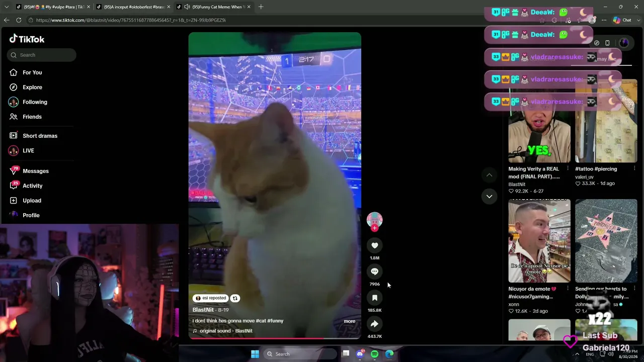Open options for 'Making Verity a REAL mod' video
Screen dimensions: 644x362
coord(568,168)
